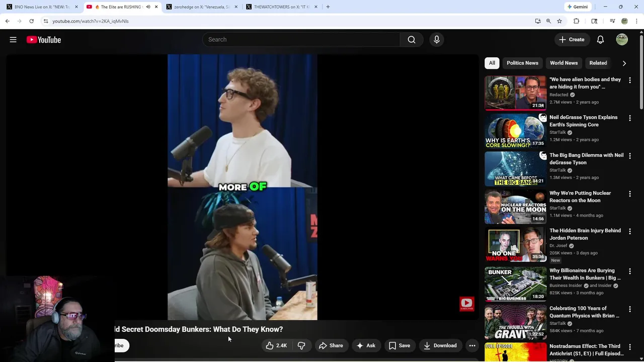
Task: Open the browser extensions puzzle icon
Action: pyautogui.click(x=577, y=21)
